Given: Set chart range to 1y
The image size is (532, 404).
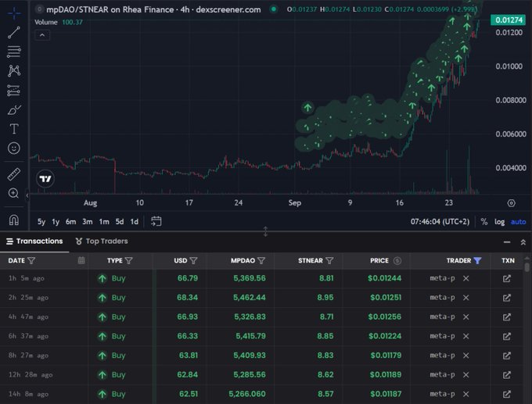Looking at the screenshot, I should point(56,222).
